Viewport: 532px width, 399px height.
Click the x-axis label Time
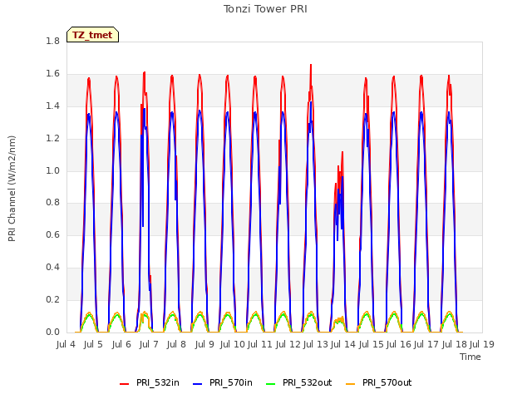pos(470,357)
